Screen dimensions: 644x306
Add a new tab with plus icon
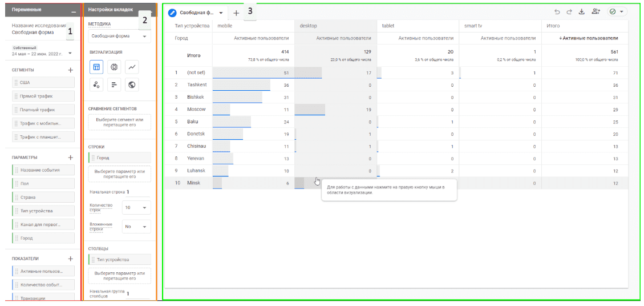pos(236,13)
